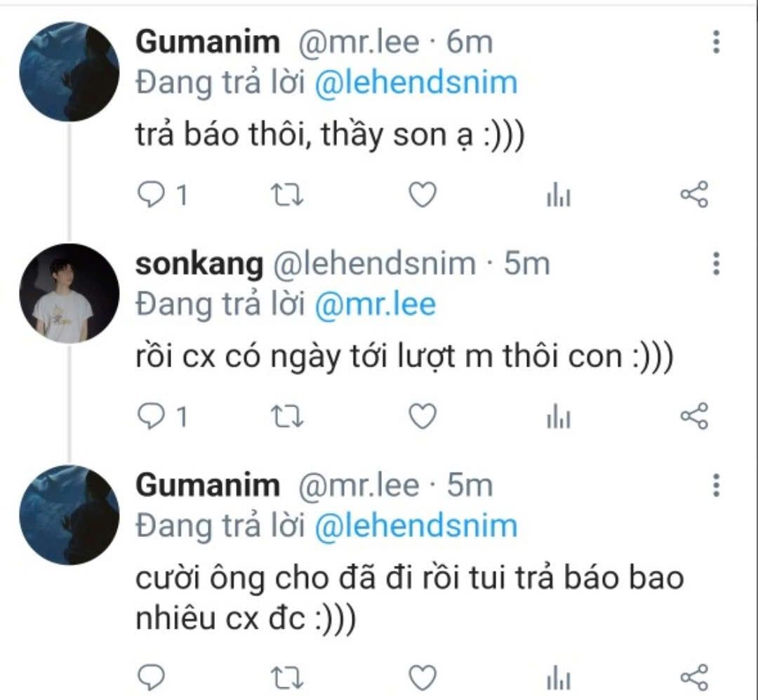
Task: View analytics of the first tweet
Action: [x=559, y=195]
